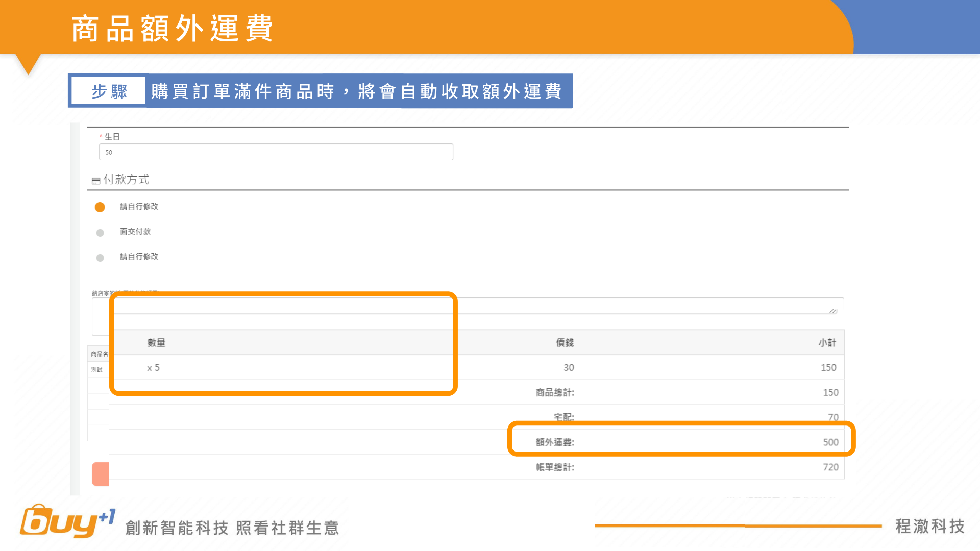
Task: Click the 步驟 step label box
Action: point(109,91)
